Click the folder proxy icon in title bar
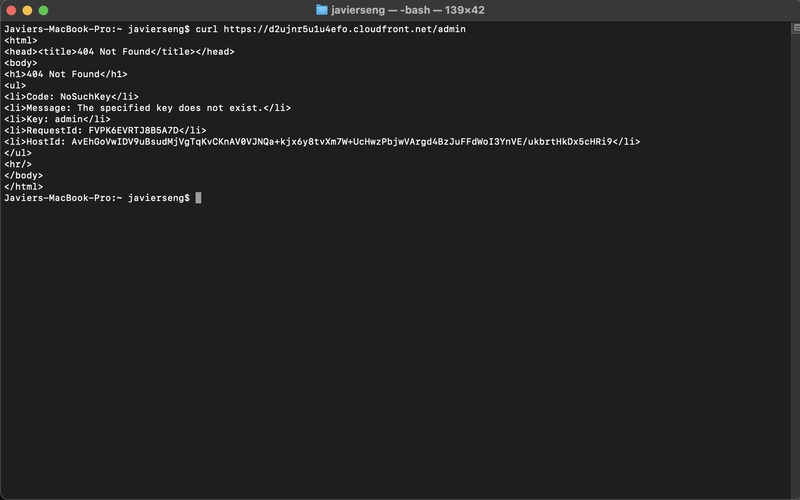The height and width of the screenshot is (500, 800). [x=321, y=10]
